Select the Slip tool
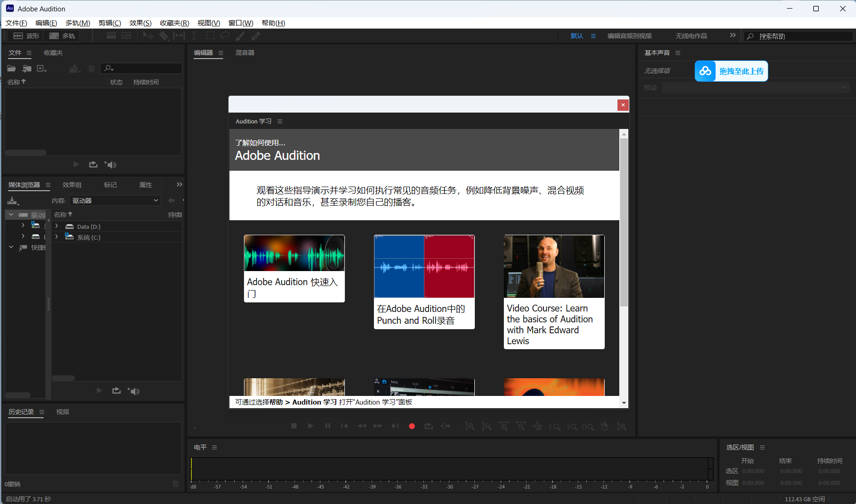This screenshot has height=504, width=856. [x=179, y=36]
